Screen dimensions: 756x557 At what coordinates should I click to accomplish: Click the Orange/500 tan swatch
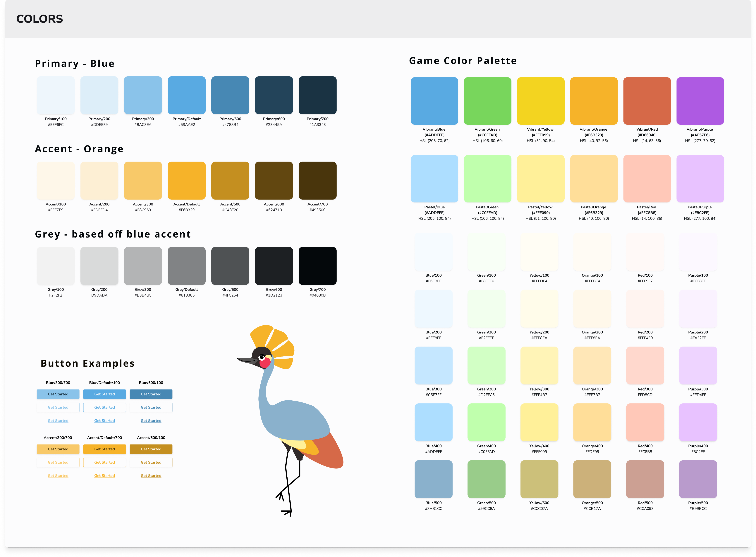click(592, 479)
